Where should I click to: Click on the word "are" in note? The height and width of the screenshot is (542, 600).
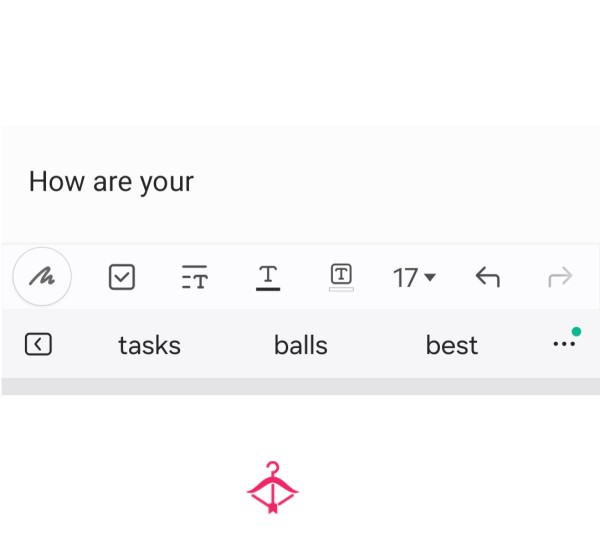click(112, 182)
